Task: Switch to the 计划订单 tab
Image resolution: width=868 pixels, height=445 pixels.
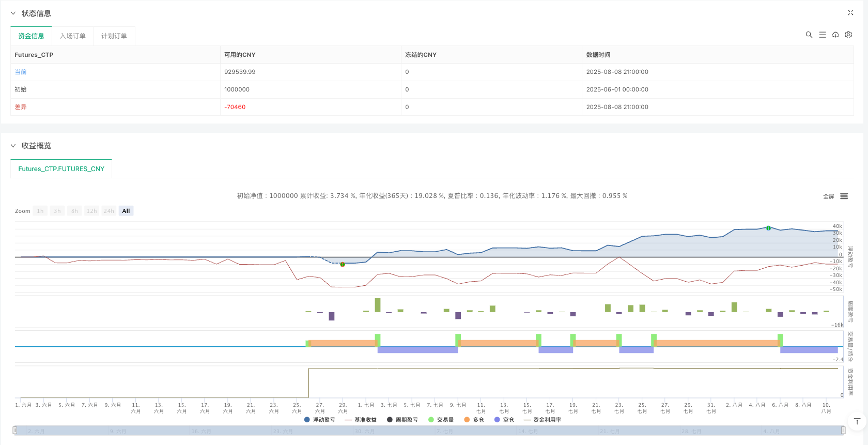Action: [x=114, y=36]
